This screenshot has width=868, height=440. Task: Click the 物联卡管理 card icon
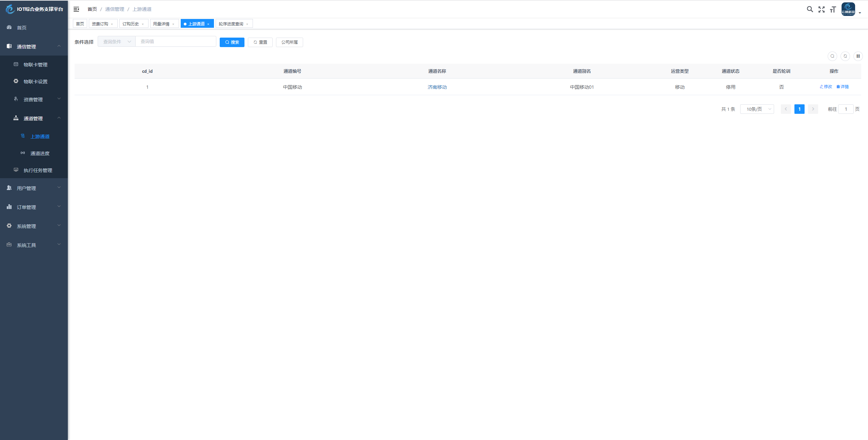[x=16, y=64]
